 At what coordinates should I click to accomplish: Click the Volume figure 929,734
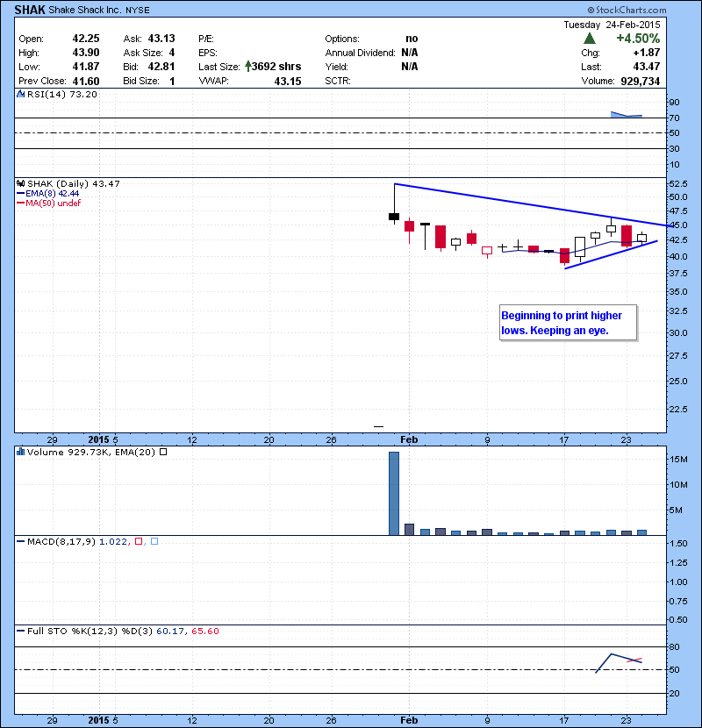641,81
